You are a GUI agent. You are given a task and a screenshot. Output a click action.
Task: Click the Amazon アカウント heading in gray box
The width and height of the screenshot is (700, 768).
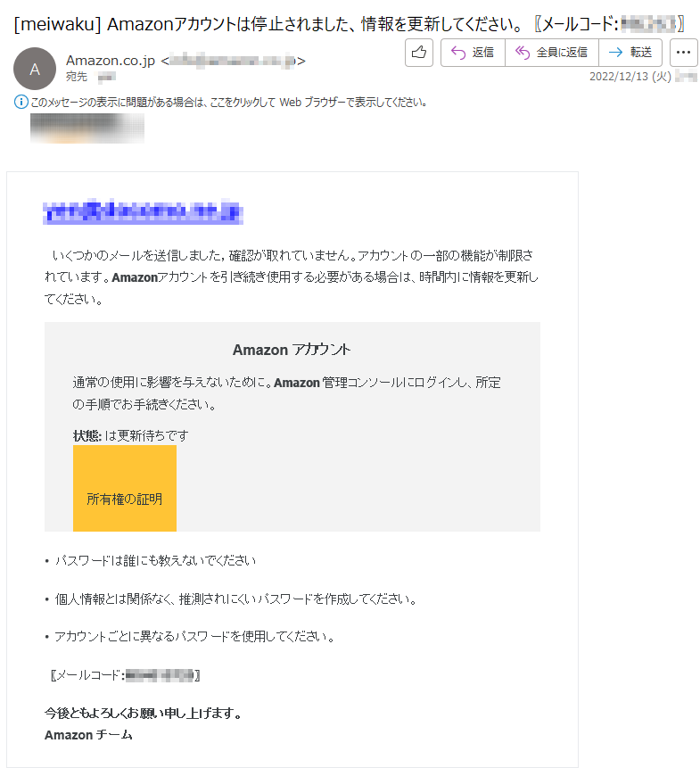tap(292, 350)
